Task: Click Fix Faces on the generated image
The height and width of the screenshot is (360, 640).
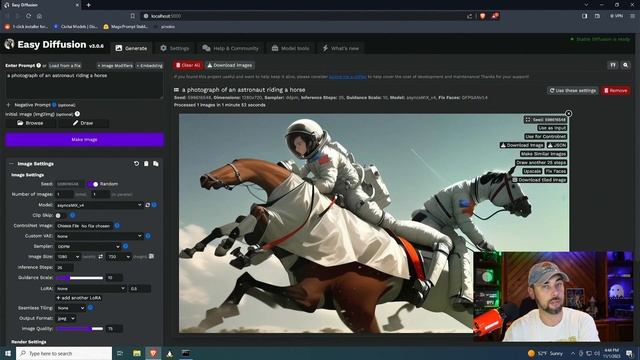Action: pyautogui.click(x=556, y=171)
